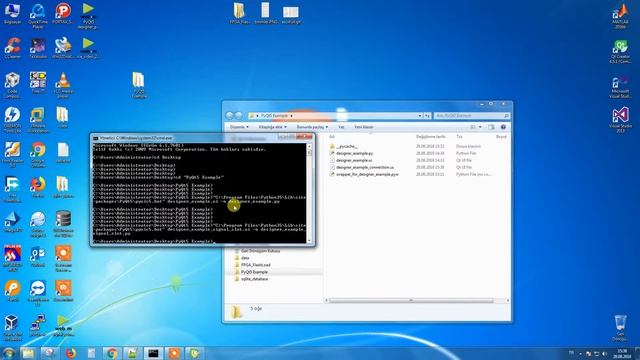Open the Firefox desktop shortcut
640x360 pixels.
[x=38, y=187]
